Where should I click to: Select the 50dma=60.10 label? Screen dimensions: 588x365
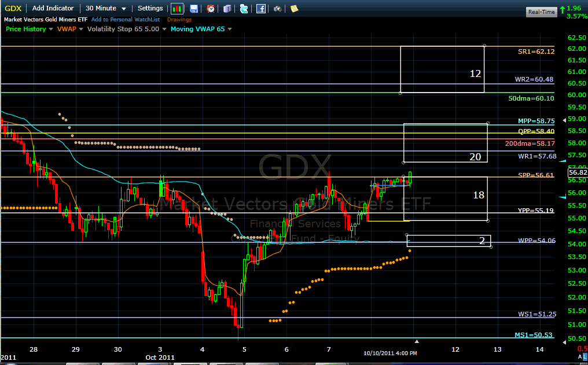click(531, 98)
